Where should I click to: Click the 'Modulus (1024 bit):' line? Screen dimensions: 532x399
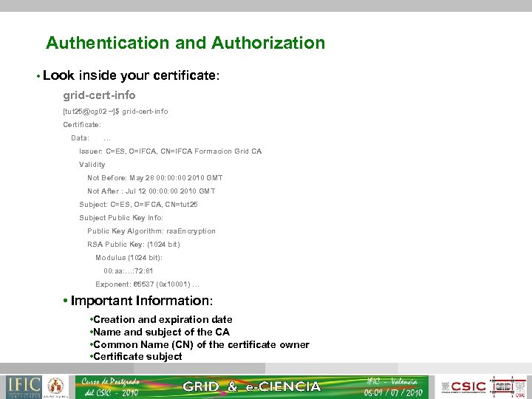click(129, 258)
